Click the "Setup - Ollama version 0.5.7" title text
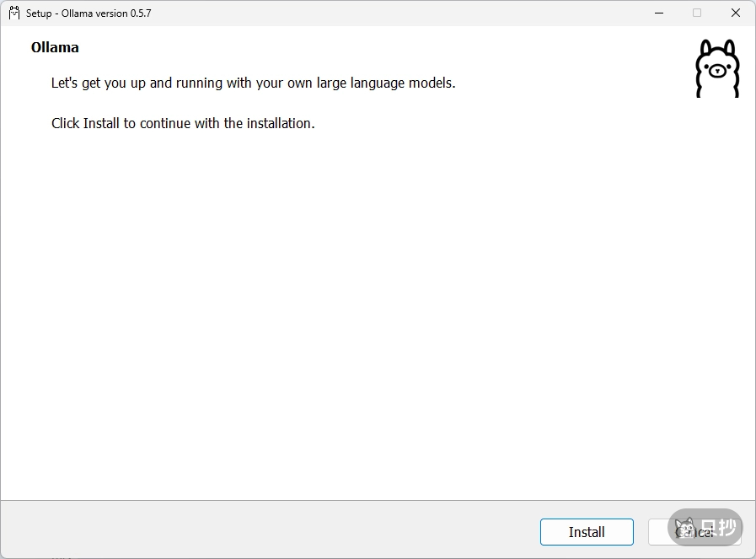This screenshot has height=559, width=756. point(88,13)
